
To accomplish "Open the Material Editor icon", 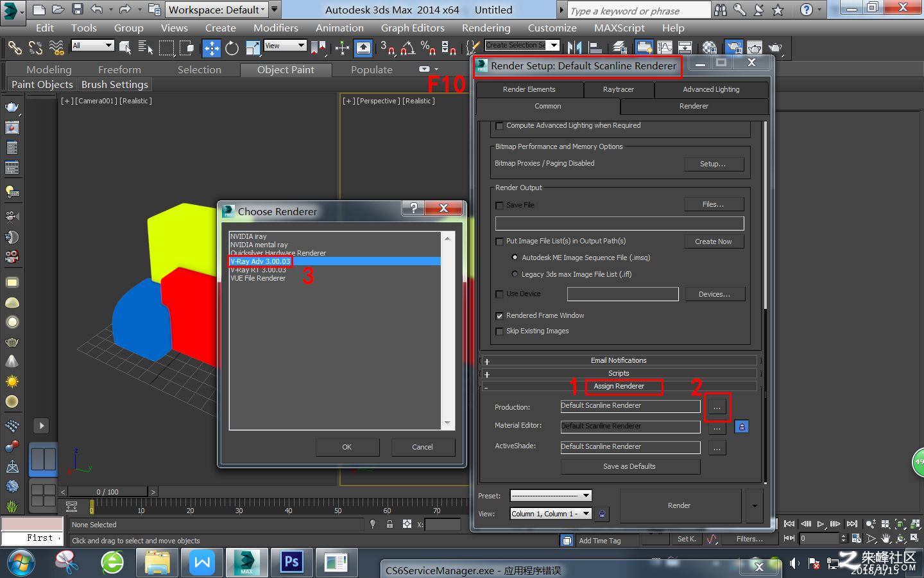I will click(710, 48).
